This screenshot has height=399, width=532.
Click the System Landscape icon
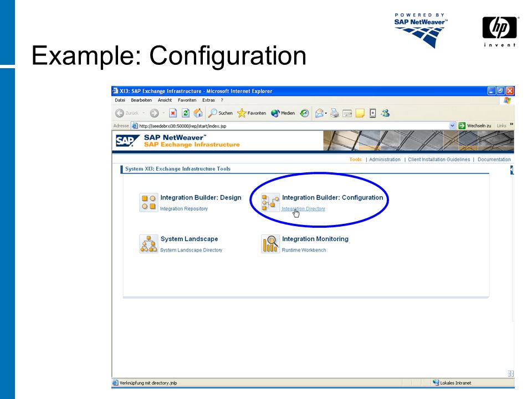click(x=149, y=244)
